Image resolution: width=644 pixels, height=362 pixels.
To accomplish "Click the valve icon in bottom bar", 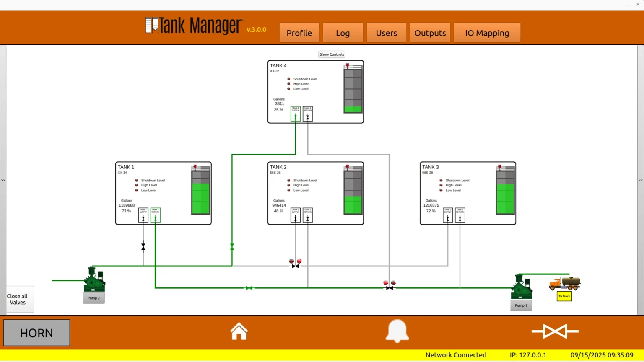I will point(555,331).
